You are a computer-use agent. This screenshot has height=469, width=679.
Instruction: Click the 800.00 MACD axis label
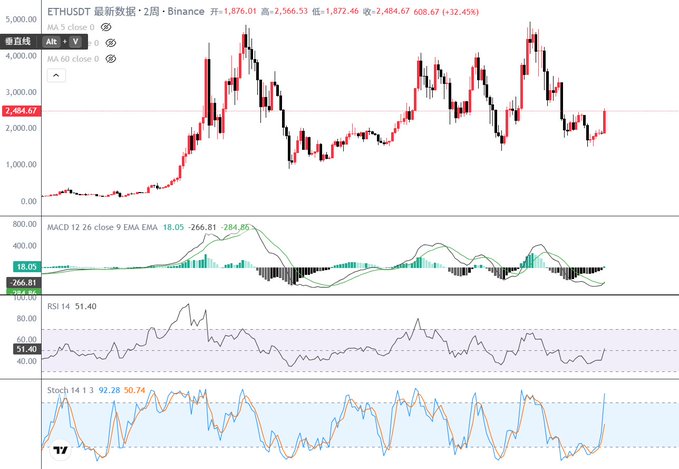point(25,224)
